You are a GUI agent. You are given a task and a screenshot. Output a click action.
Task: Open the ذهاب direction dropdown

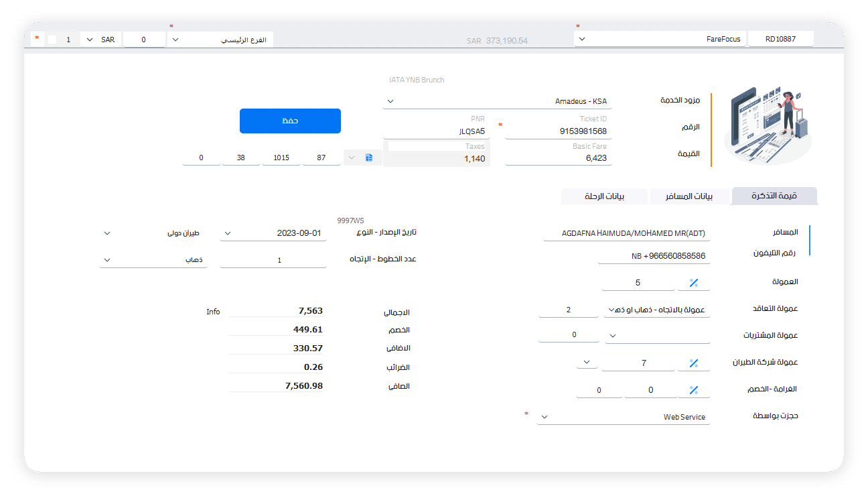(153, 260)
